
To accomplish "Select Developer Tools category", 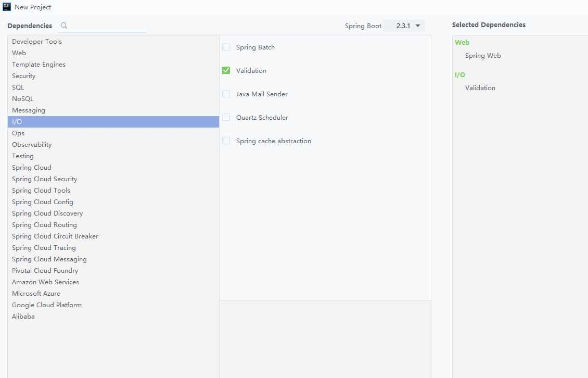I will point(113,41).
